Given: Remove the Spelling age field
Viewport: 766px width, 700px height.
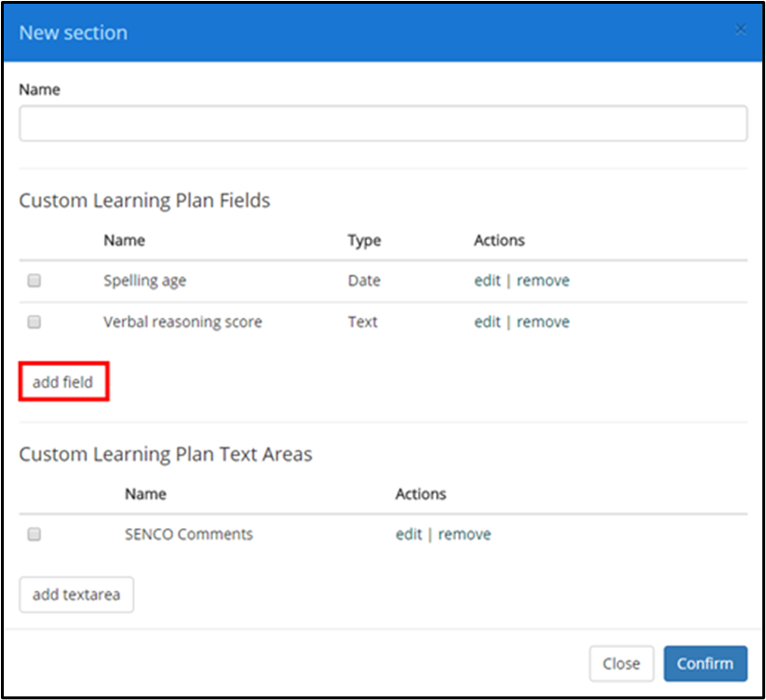Looking at the screenshot, I should [543, 281].
